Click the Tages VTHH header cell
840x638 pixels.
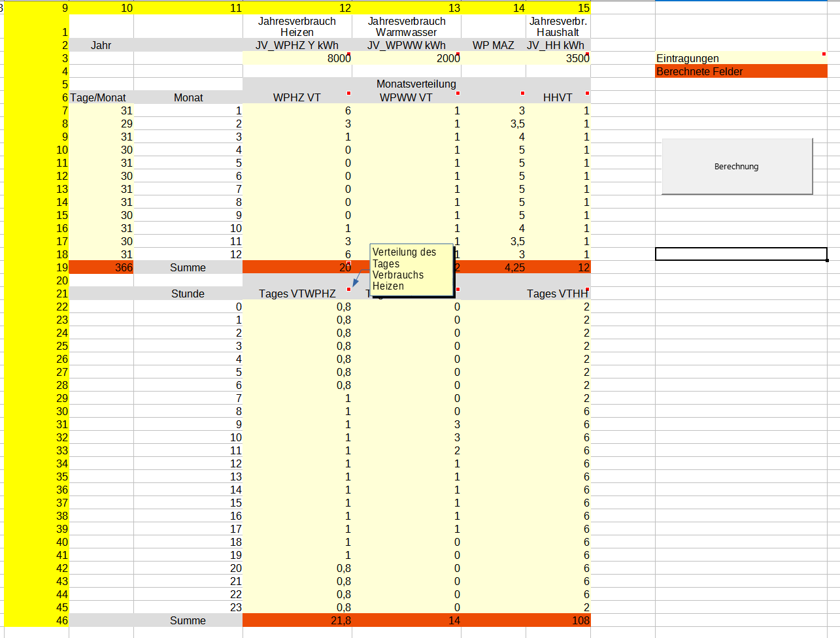[558, 294]
